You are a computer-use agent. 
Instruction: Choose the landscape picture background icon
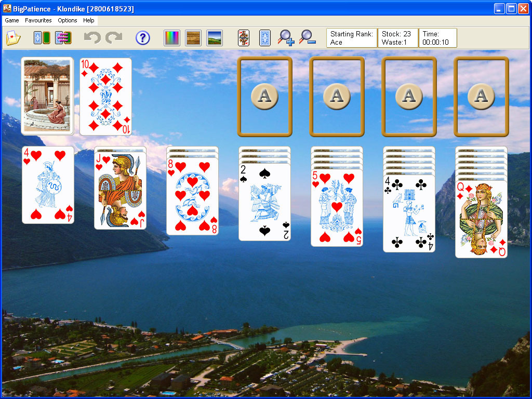(215, 38)
